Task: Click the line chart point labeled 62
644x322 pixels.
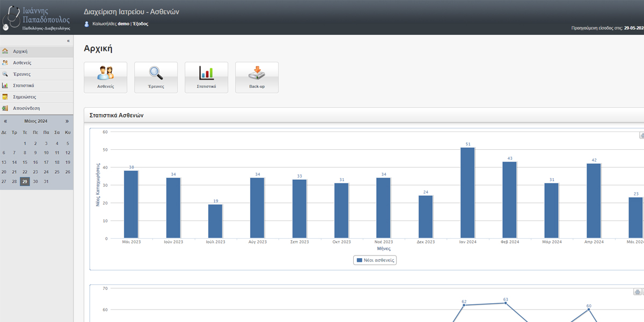Action: pyautogui.click(x=464, y=305)
